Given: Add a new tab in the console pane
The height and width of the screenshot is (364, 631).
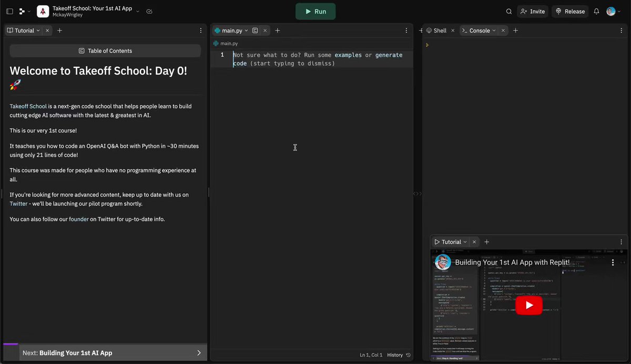Looking at the screenshot, I should pyautogui.click(x=515, y=30).
